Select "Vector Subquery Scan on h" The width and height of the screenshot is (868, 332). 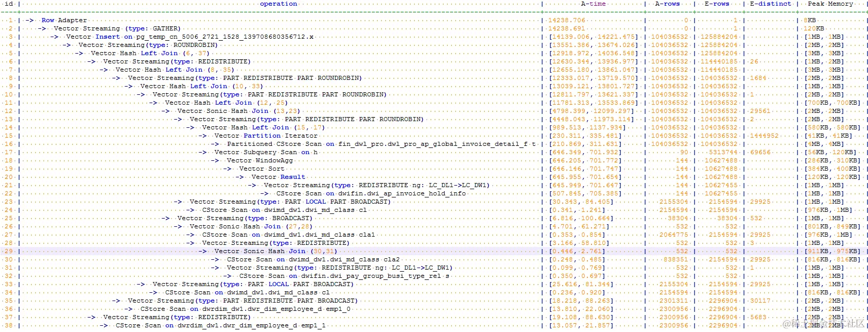(266, 152)
